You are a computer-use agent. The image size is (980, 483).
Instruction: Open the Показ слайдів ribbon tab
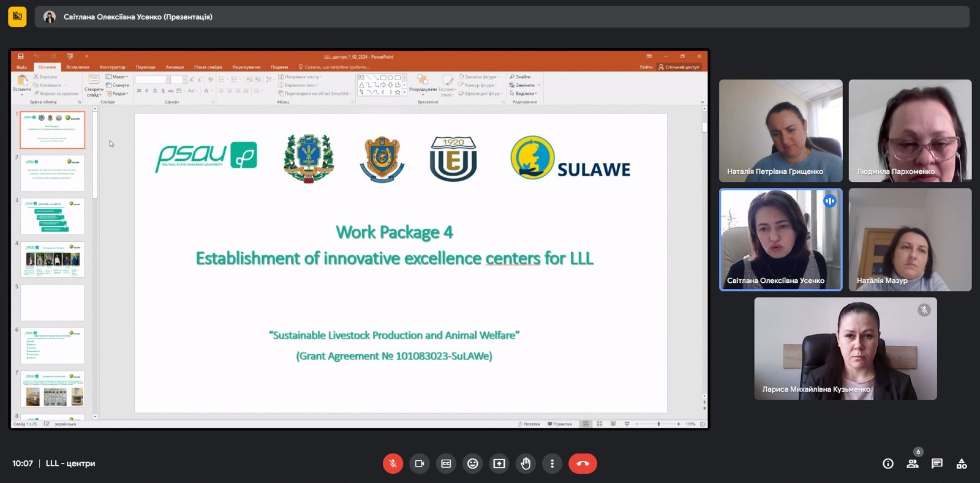(x=208, y=67)
